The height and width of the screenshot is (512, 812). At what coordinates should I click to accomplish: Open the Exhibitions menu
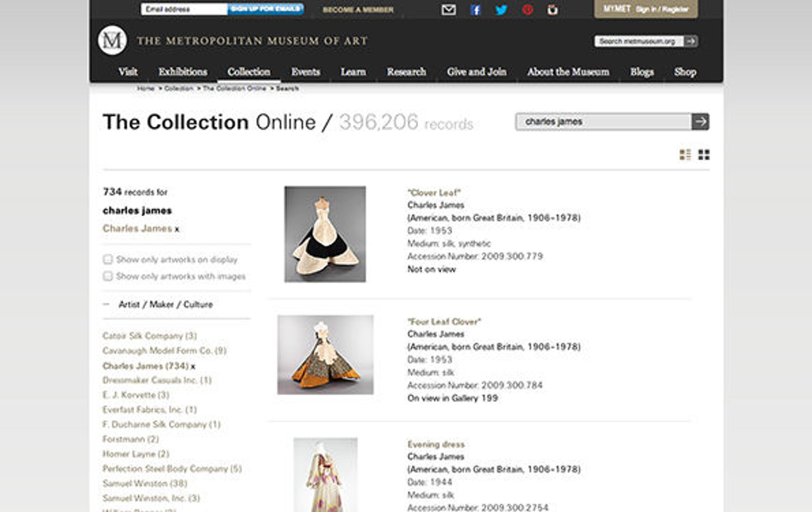click(x=183, y=72)
